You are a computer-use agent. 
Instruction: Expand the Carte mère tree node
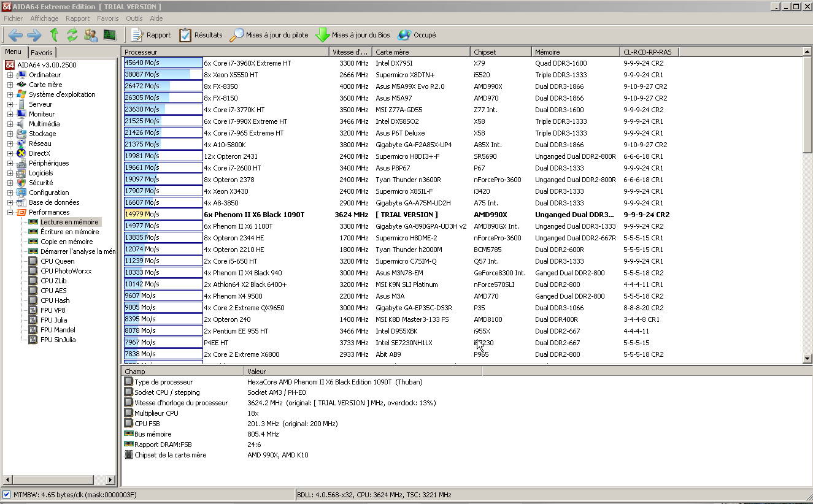coord(10,85)
